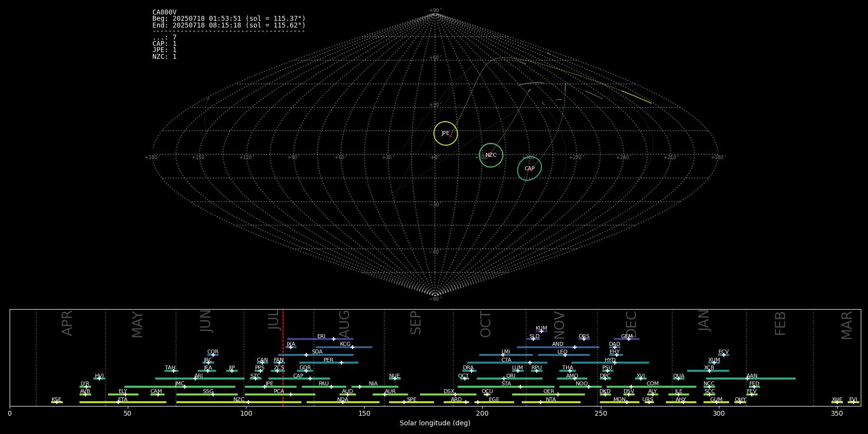Screen dimensions: 868x434
Task: Click the KCG shower label in timeline
Action: coord(345,344)
